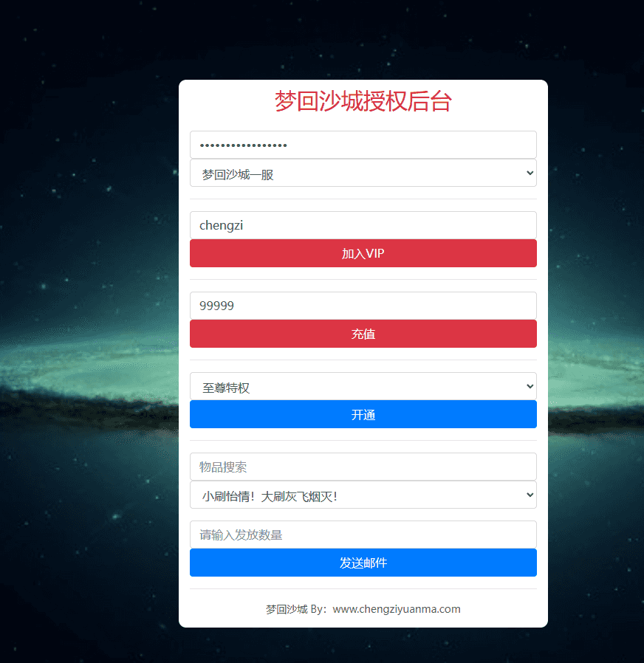This screenshot has height=663, width=644.
Task: Click the divider line below the 充值 button
Action: coord(363,360)
